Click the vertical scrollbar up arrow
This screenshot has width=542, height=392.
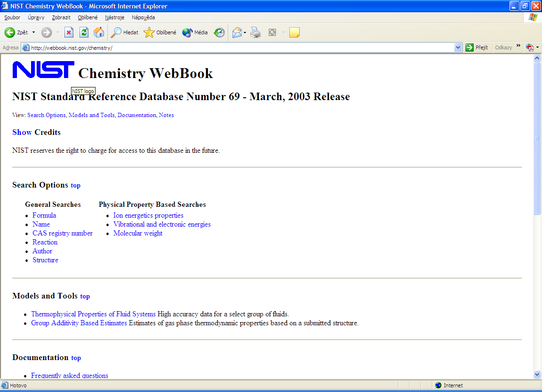(x=537, y=58)
